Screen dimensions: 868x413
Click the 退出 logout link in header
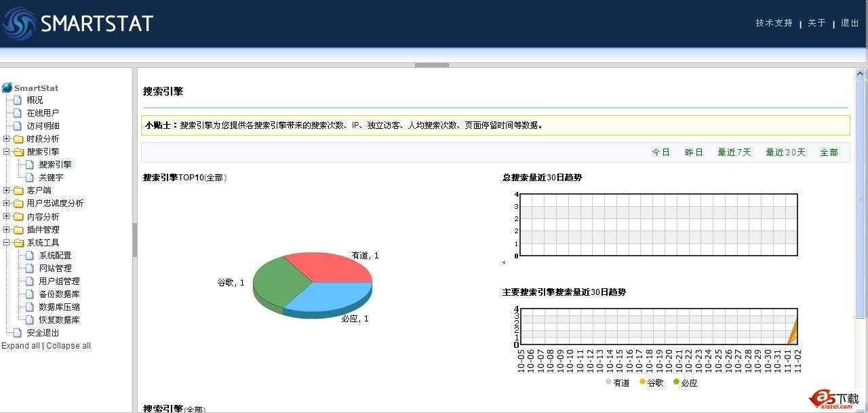point(850,23)
